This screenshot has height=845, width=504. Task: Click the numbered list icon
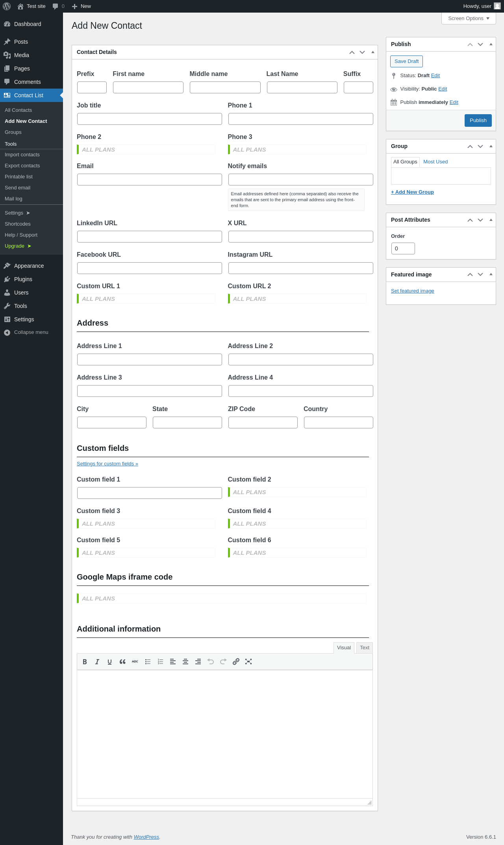pos(160,662)
